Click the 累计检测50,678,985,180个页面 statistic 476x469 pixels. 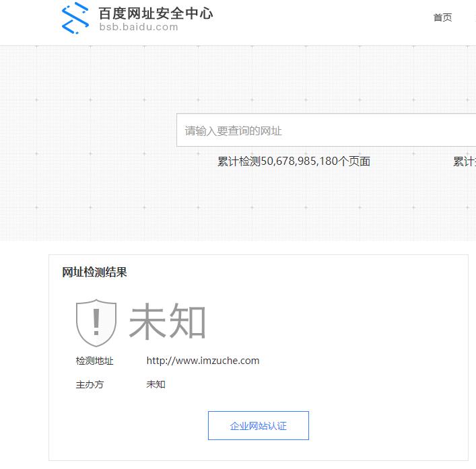pos(294,161)
